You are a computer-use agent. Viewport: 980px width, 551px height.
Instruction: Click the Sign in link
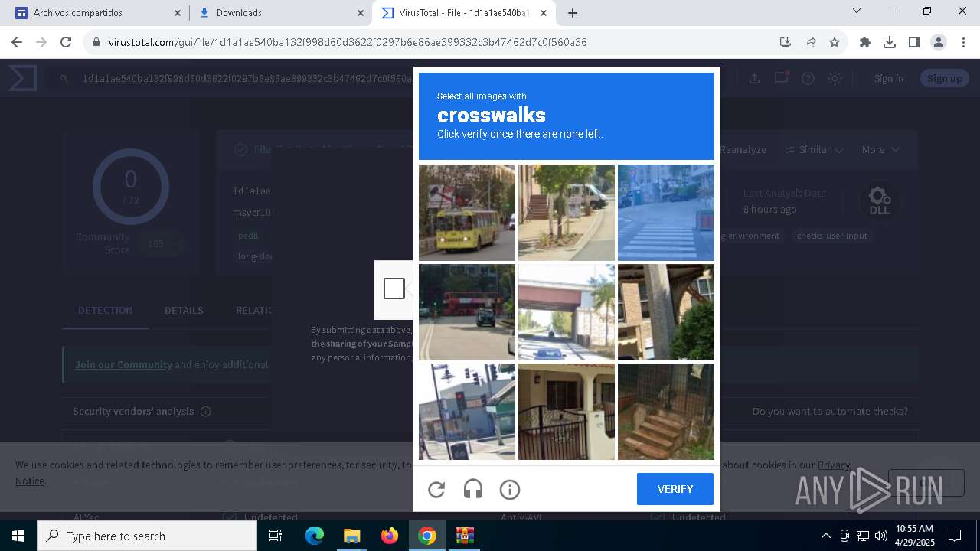(889, 78)
